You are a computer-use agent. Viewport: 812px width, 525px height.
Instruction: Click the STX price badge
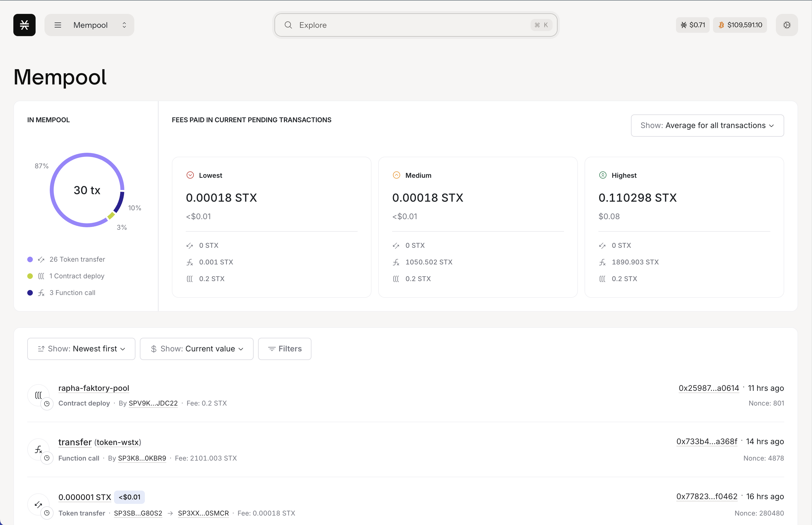point(693,25)
